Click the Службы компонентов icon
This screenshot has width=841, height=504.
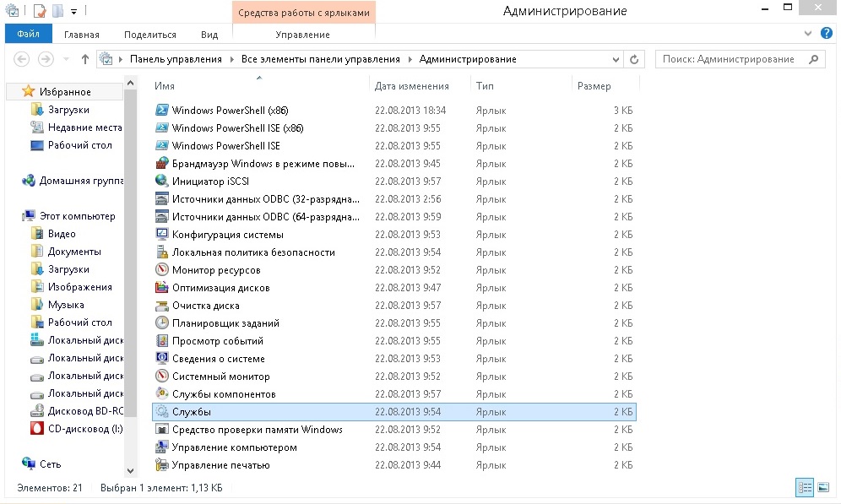[x=161, y=393]
